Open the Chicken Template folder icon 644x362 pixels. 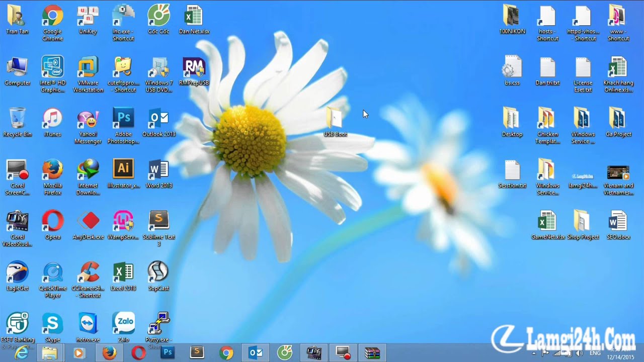(x=547, y=126)
